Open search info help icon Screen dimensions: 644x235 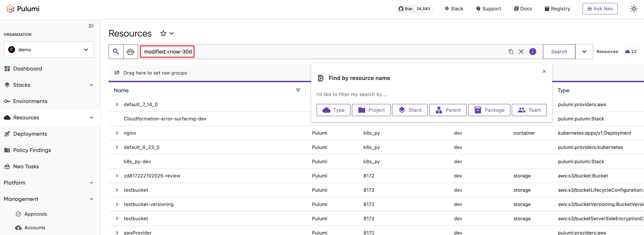(533, 52)
